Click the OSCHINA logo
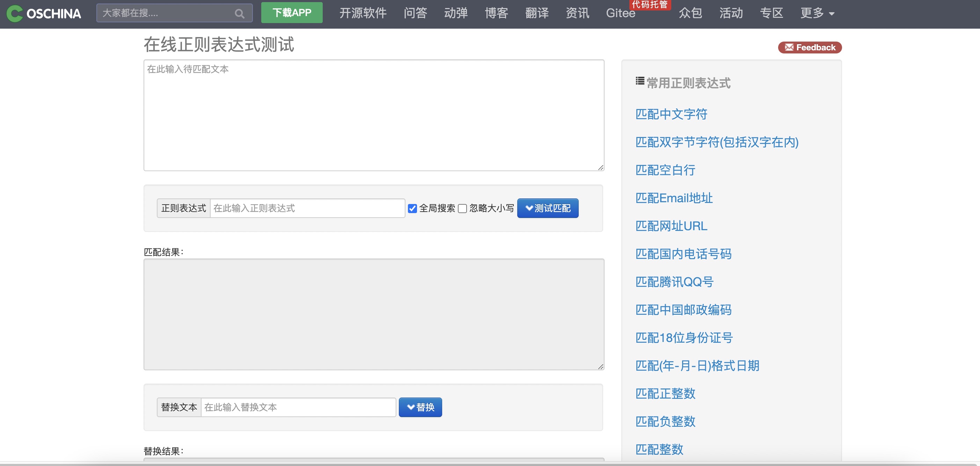The height and width of the screenshot is (466, 980). coord(44,13)
